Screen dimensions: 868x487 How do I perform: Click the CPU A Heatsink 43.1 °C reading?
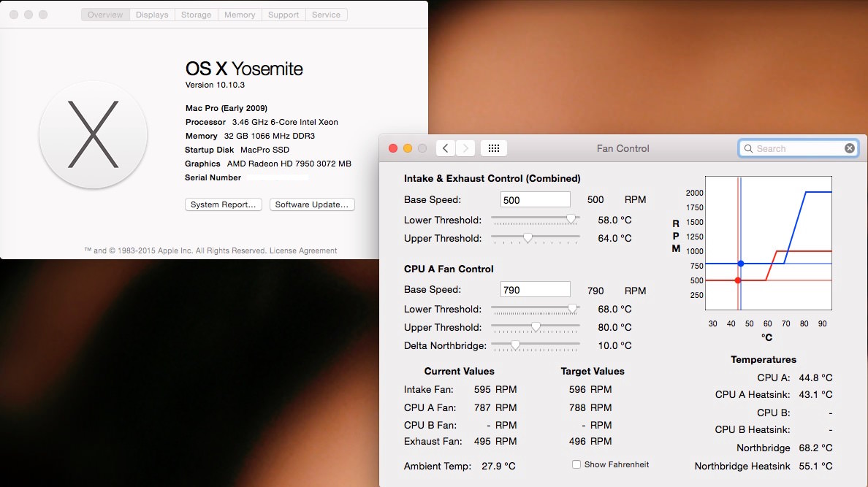(815, 394)
